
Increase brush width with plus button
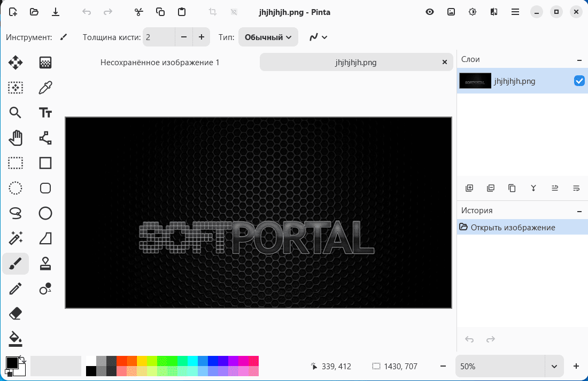202,37
